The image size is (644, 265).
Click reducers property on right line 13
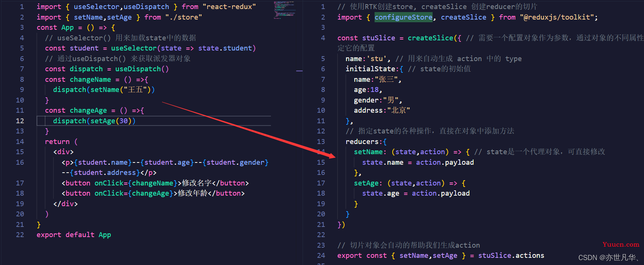pyautogui.click(x=362, y=142)
